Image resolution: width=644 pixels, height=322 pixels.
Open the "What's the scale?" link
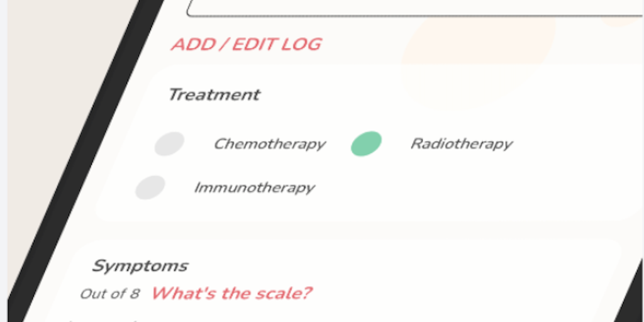[x=231, y=293]
